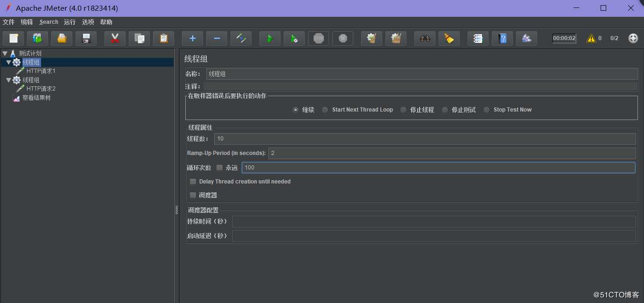Open the 运行 menu
This screenshot has height=303, width=644.
[70, 22]
